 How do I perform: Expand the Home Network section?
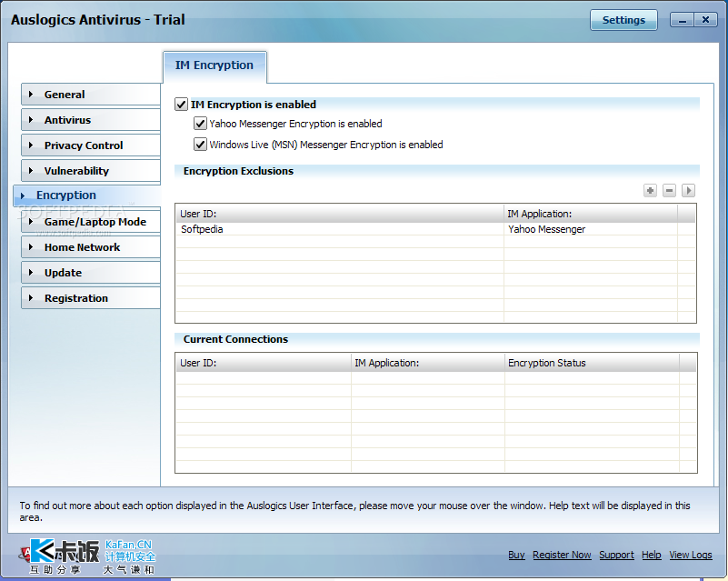point(91,247)
